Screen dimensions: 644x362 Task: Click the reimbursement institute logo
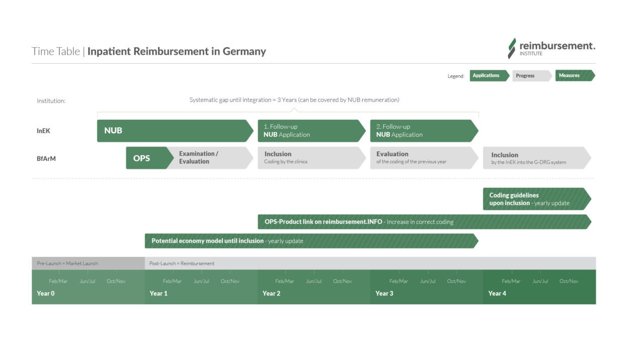pyautogui.click(x=551, y=48)
